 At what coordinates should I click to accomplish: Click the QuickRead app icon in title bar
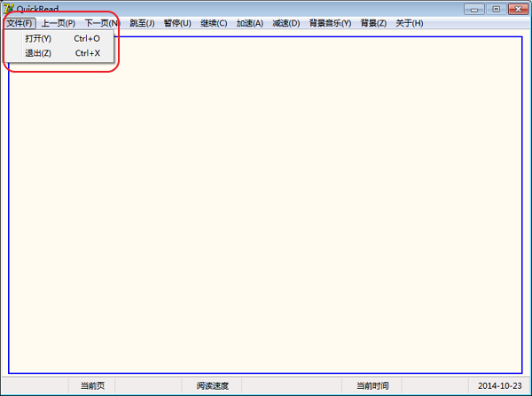pos(8,7)
